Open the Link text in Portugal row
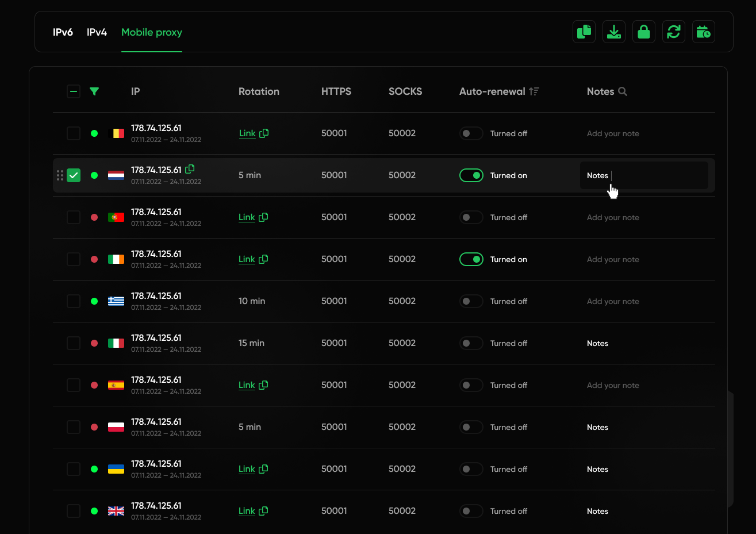The image size is (756, 534). 247,217
